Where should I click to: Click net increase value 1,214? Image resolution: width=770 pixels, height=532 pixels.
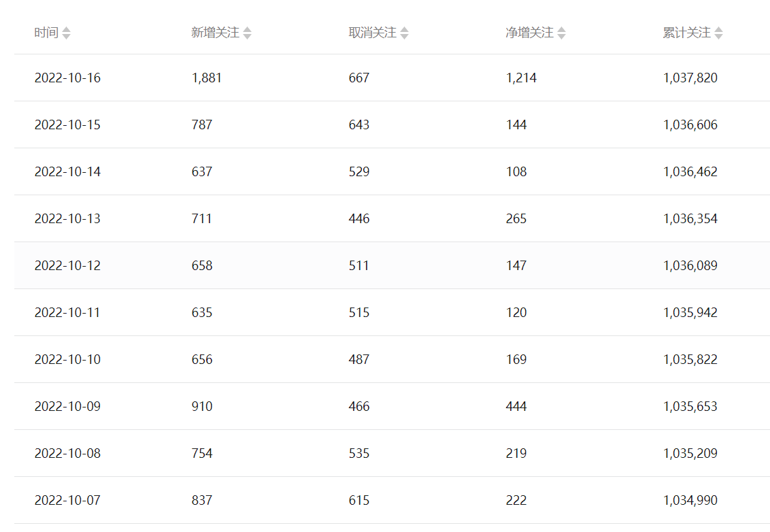(521, 78)
